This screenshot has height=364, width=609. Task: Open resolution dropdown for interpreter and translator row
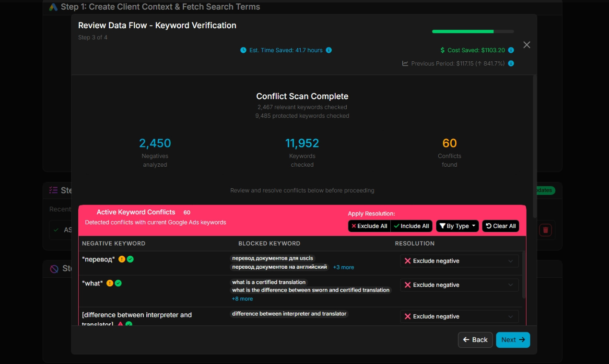(x=459, y=317)
